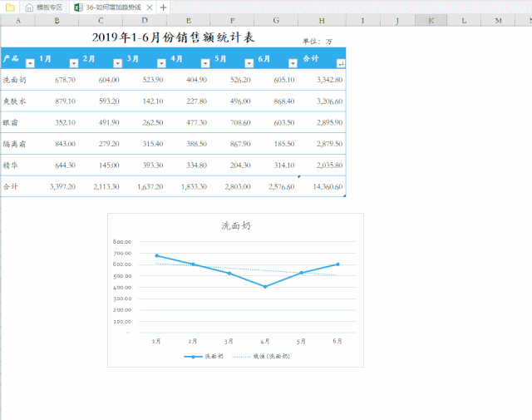Click the table title 2019年1-6月份销售额统计表
This screenshot has height=420, width=532.
coord(173,37)
